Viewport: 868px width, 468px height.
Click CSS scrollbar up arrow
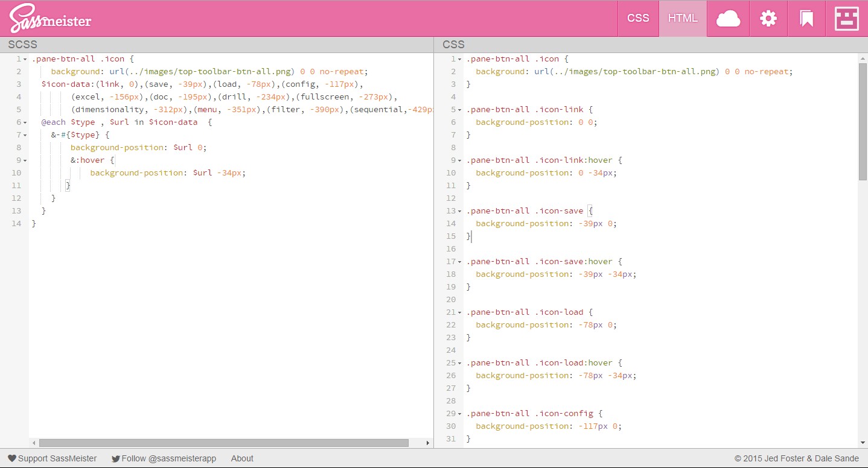coord(863,58)
